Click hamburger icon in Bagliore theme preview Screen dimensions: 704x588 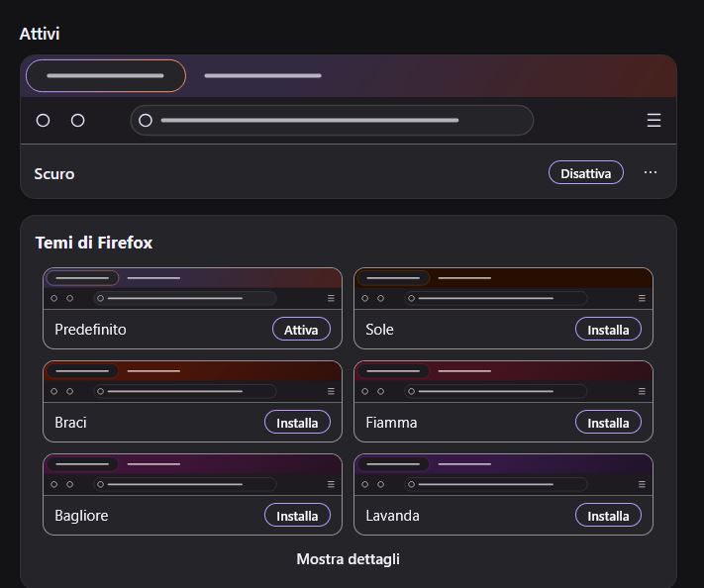click(x=331, y=484)
